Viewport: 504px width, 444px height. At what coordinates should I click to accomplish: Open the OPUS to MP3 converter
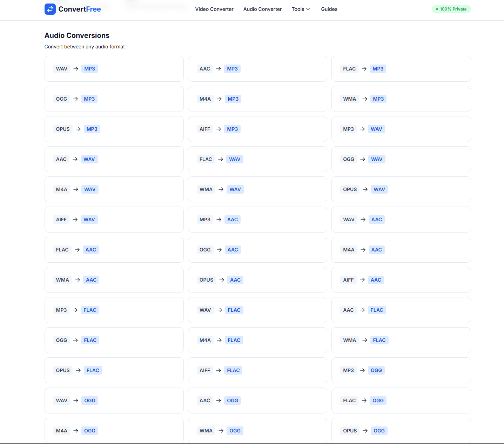114,129
